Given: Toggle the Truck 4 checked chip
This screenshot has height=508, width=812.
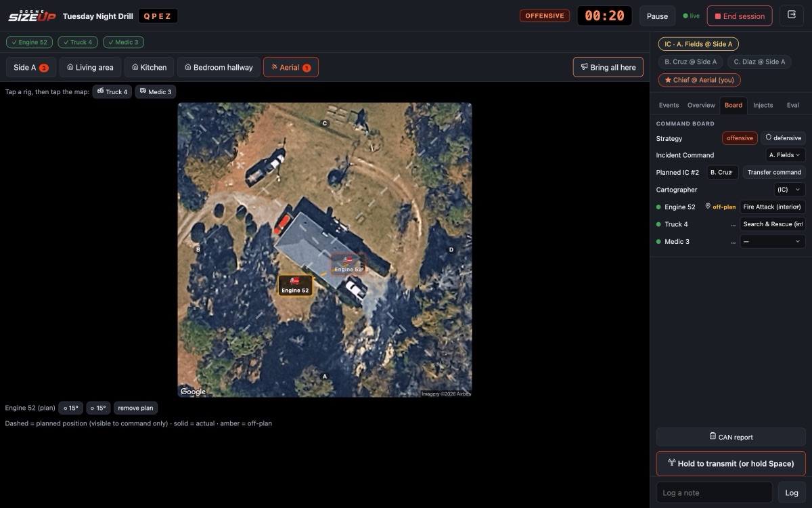Looking at the screenshot, I should coord(78,42).
